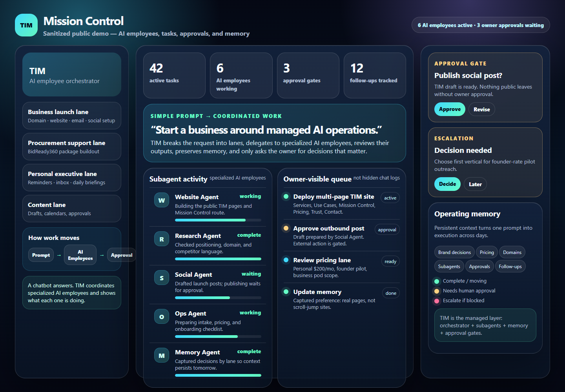Viewport: 565px width, 392px height.
Task: Click Research Agent complete status
Action: tap(249, 235)
